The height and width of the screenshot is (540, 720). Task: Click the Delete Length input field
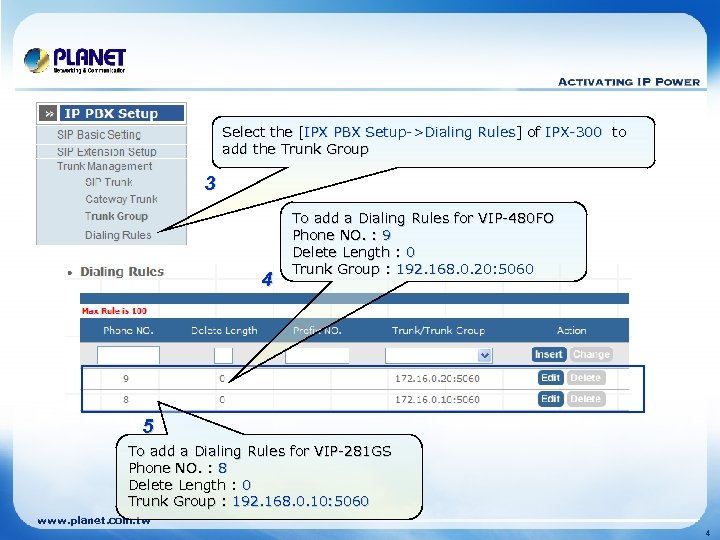223,355
